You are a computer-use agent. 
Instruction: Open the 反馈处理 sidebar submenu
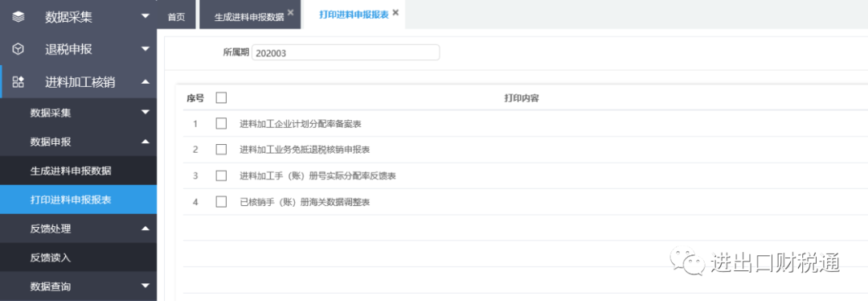78,229
